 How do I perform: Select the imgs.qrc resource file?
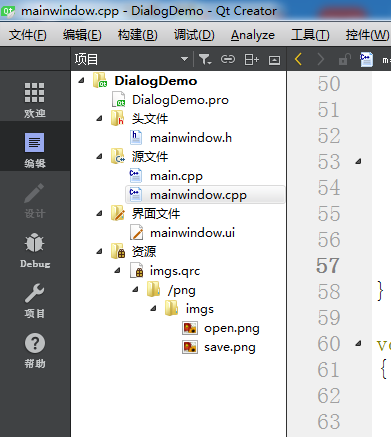pos(175,271)
